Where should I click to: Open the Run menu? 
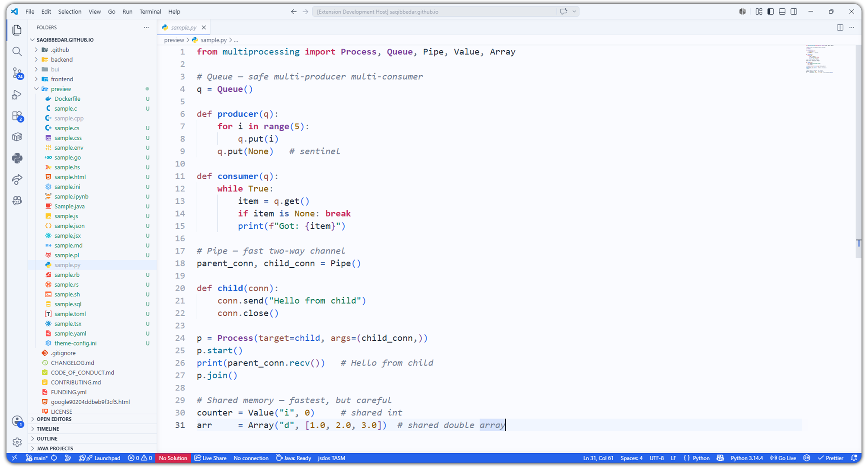(x=127, y=12)
